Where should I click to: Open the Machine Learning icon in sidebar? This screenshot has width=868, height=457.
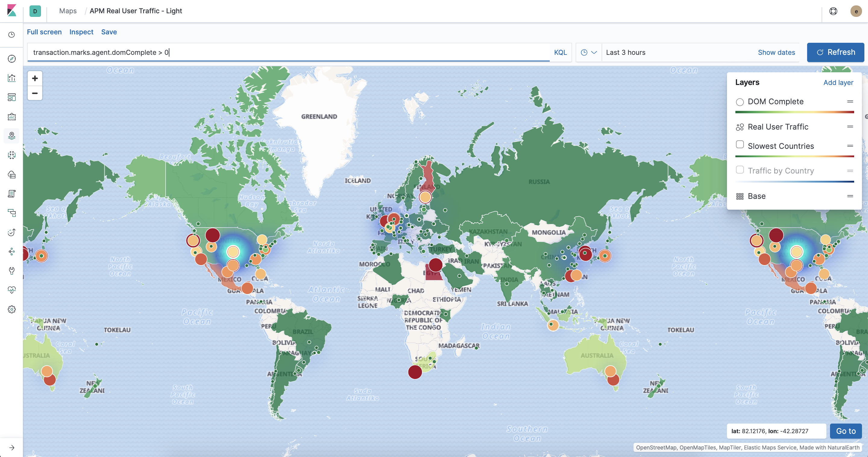click(x=11, y=155)
